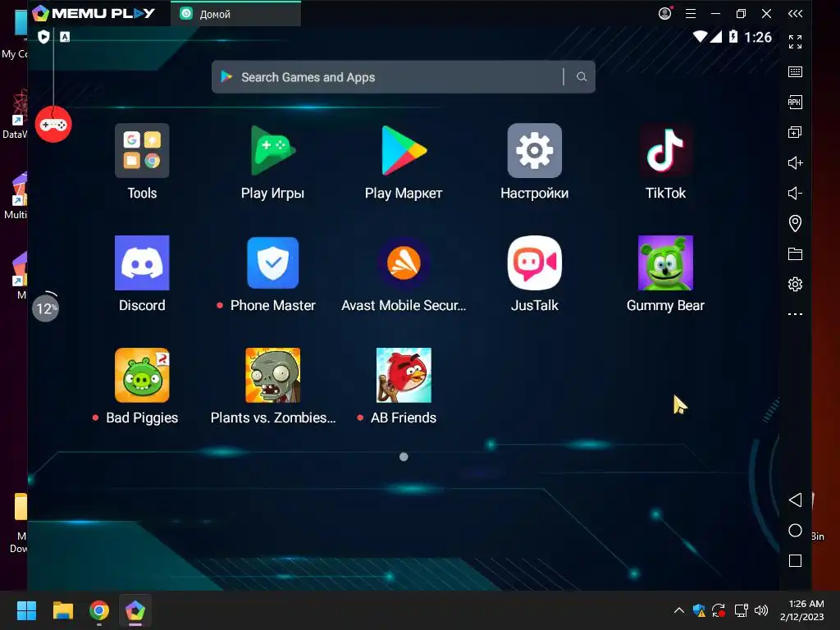Switch to the Домой tab
This screenshot has height=630, width=840.
pyautogui.click(x=235, y=14)
